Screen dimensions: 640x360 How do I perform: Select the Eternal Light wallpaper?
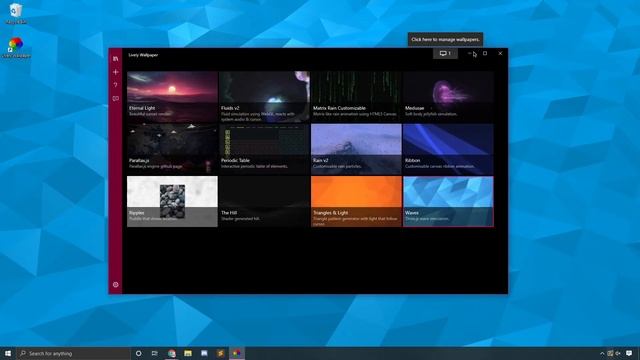pos(172,97)
